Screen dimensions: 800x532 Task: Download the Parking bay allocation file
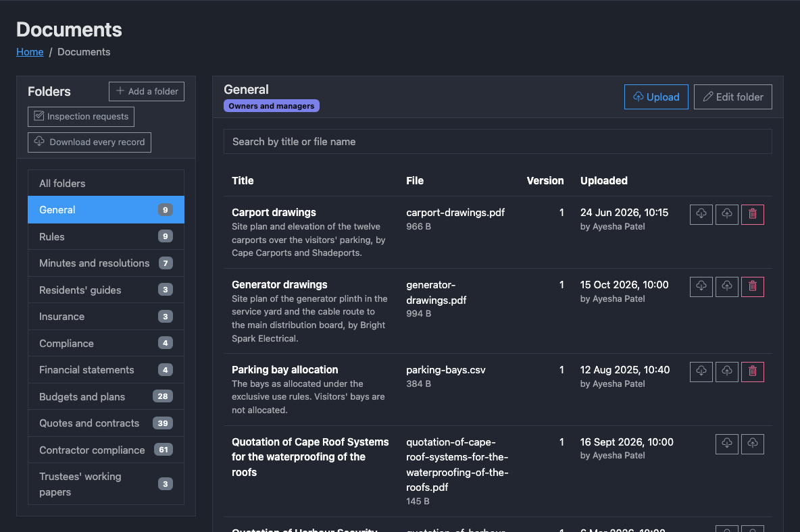701,372
